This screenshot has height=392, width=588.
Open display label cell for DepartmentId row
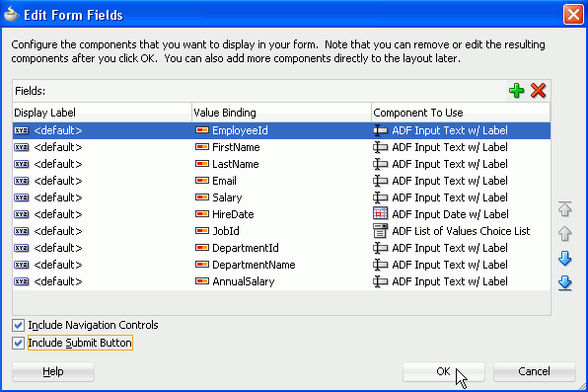coord(102,248)
